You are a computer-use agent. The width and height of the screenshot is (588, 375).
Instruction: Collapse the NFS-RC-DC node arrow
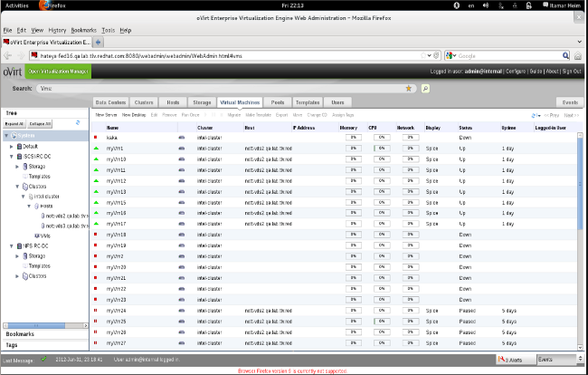[x=12, y=246]
